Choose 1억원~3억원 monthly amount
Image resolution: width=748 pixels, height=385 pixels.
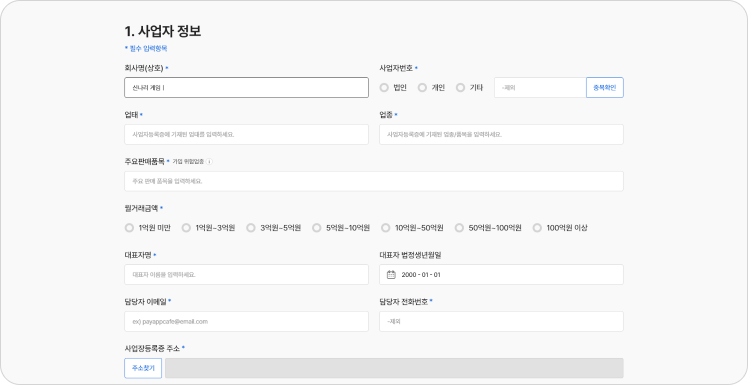[186, 228]
